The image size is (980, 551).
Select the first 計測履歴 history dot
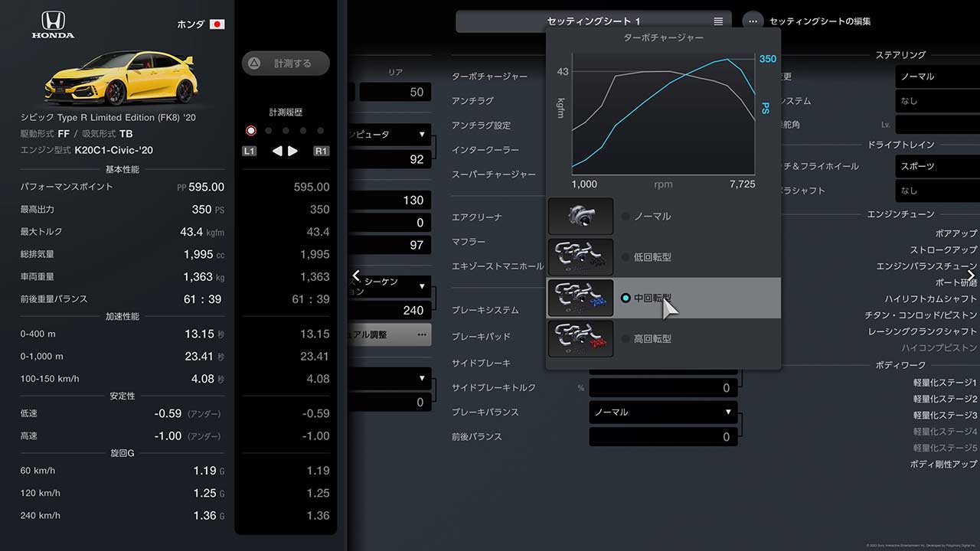(x=251, y=131)
